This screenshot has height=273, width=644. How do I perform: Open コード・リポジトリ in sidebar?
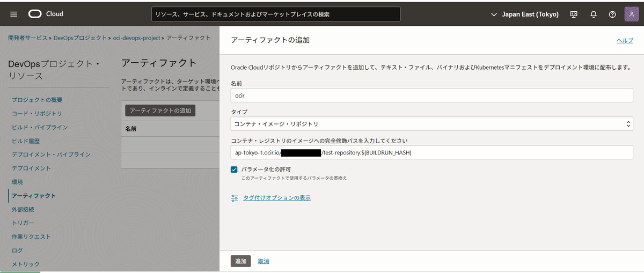click(x=37, y=114)
